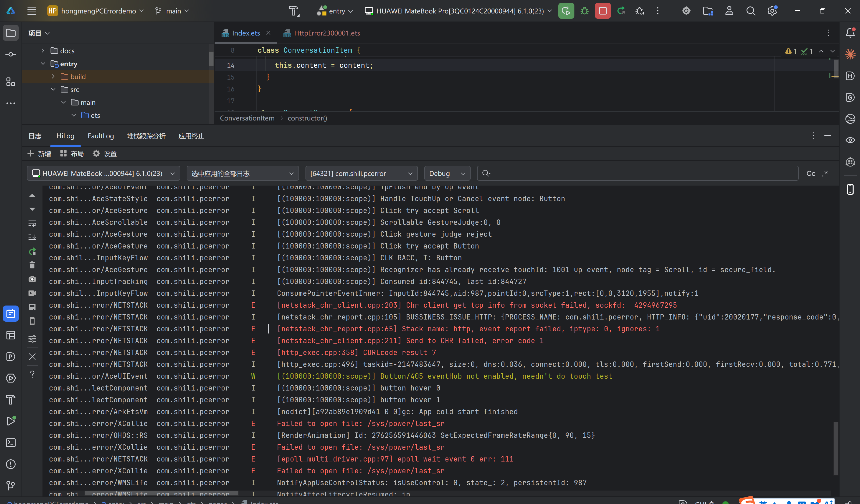860x504 pixels.
Task: Toggle regex search option
Action: point(825,173)
